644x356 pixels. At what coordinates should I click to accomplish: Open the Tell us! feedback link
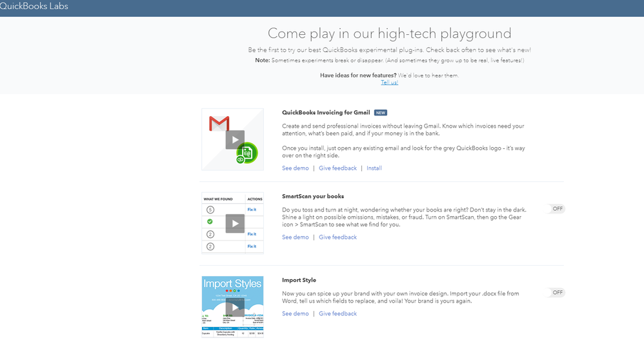coord(389,83)
